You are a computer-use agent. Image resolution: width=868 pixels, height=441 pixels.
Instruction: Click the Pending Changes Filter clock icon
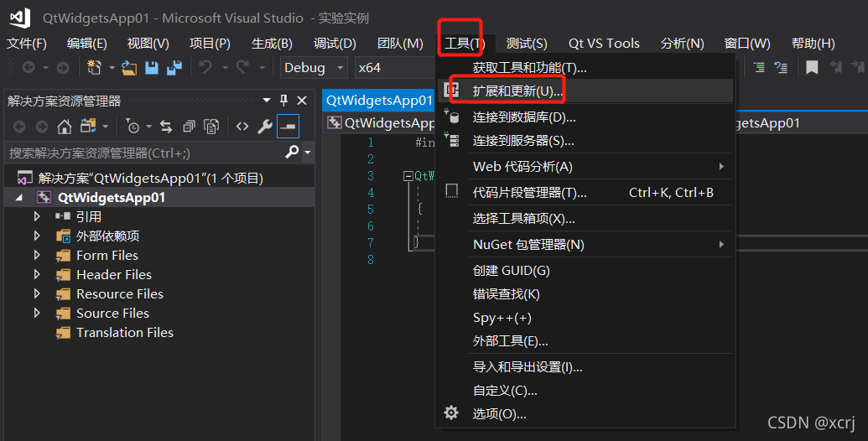(133, 126)
